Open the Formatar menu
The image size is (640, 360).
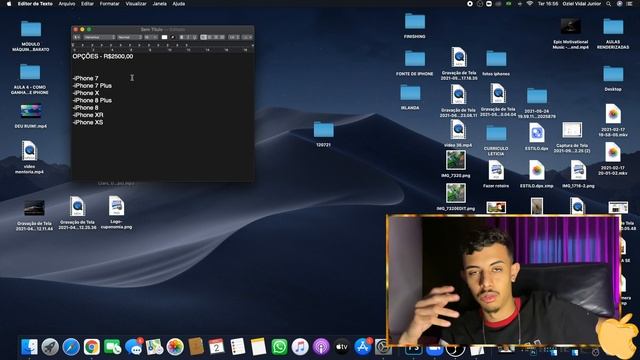(x=110, y=4)
